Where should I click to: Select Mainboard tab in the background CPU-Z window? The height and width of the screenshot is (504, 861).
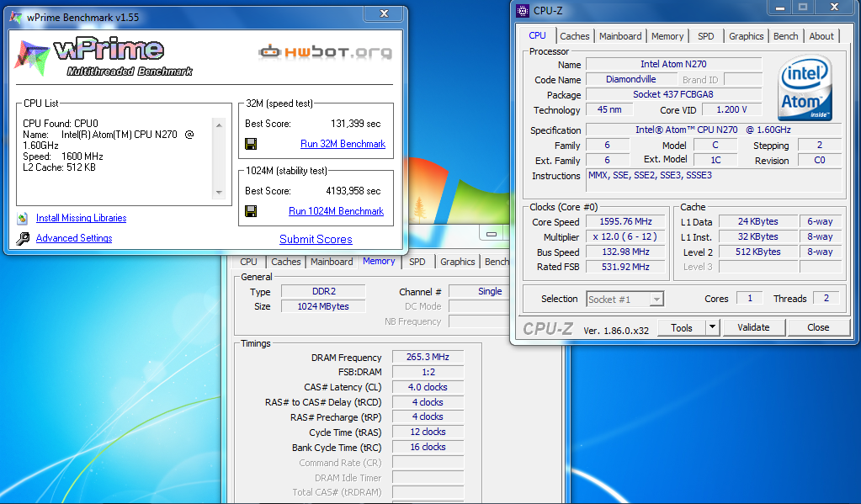point(332,262)
